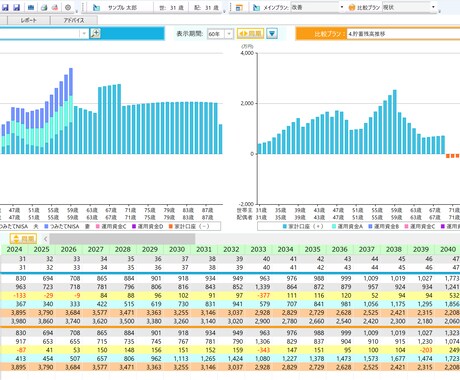
Task: Open settings via the gear icon
Action: pyautogui.click(x=68, y=7)
